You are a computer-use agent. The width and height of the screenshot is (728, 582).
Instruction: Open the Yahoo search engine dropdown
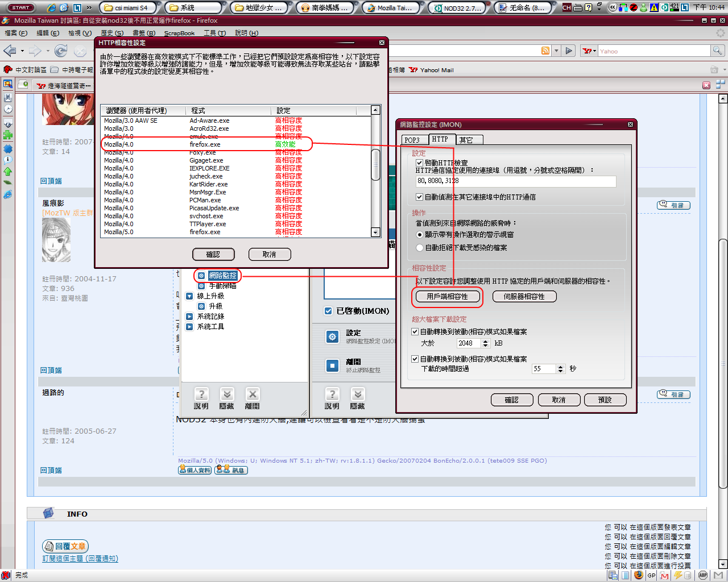click(x=589, y=51)
